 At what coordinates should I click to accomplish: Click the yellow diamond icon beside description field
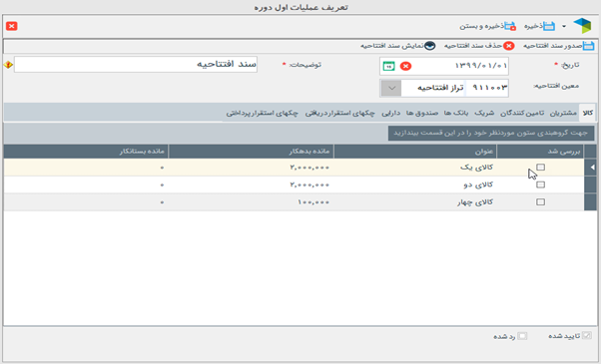tap(8, 65)
